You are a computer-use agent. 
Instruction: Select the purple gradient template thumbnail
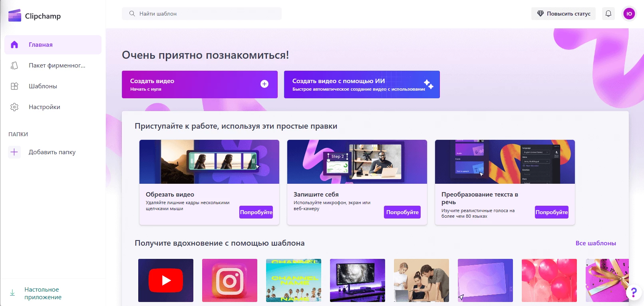[x=485, y=280]
